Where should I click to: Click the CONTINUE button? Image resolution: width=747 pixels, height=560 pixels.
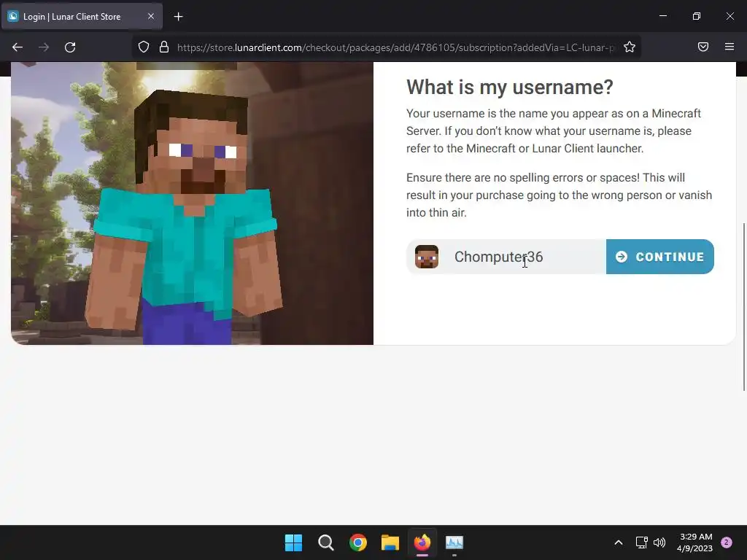pos(659,257)
